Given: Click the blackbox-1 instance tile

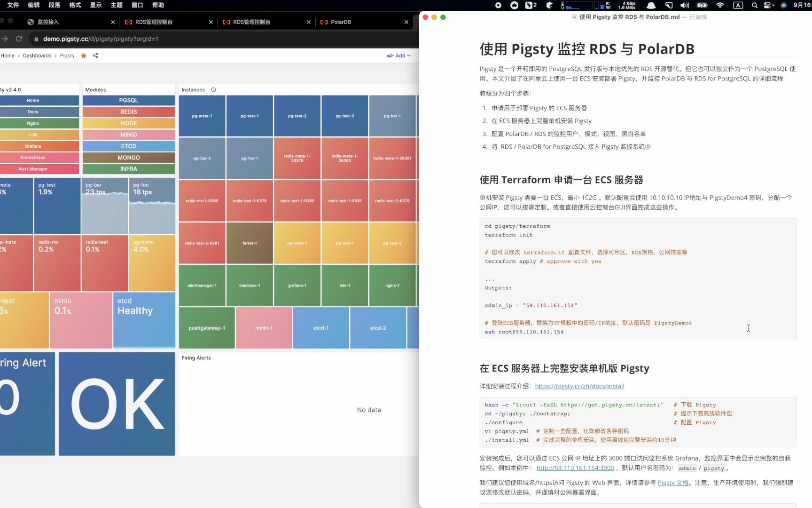Looking at the screenshot, I should 250,286.
